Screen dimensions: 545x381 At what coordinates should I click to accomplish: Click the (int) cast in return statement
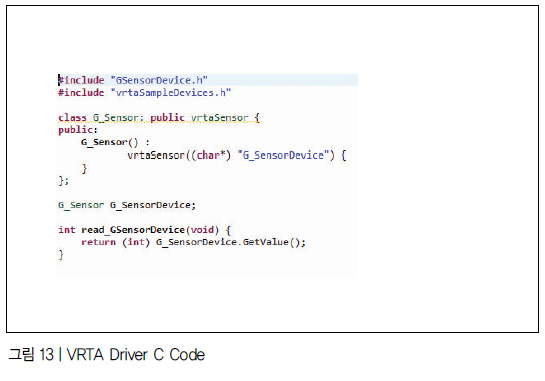(x=136, y=242)
